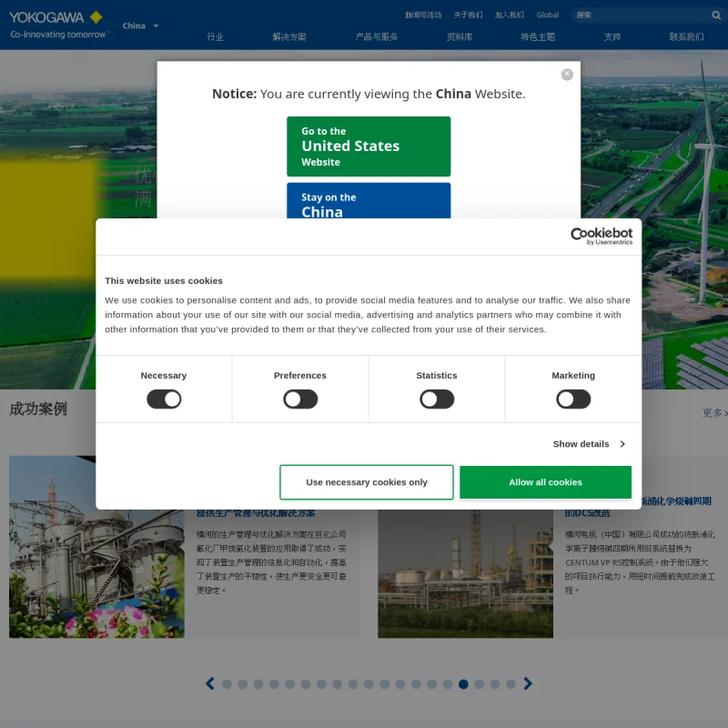Click Allow all cookies button

pyautogui.click(x=545, y=482)
